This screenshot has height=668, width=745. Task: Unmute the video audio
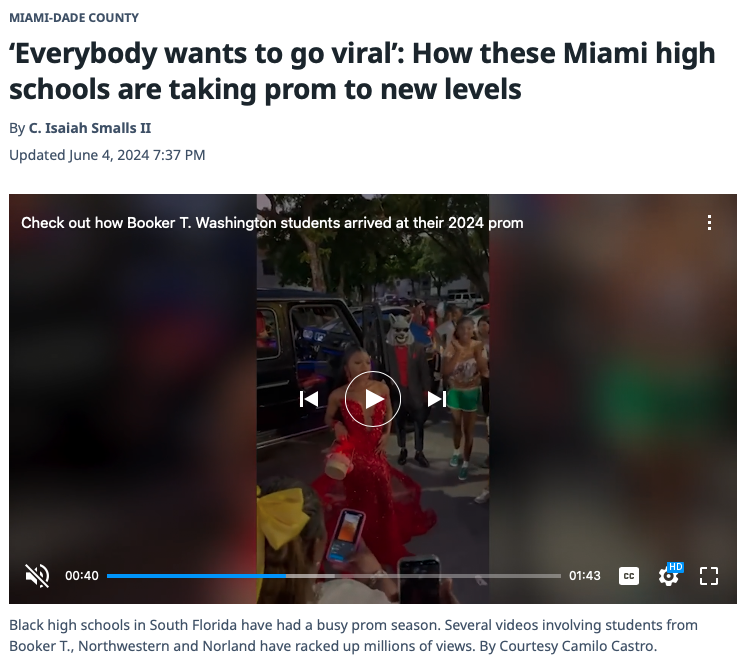37,576
